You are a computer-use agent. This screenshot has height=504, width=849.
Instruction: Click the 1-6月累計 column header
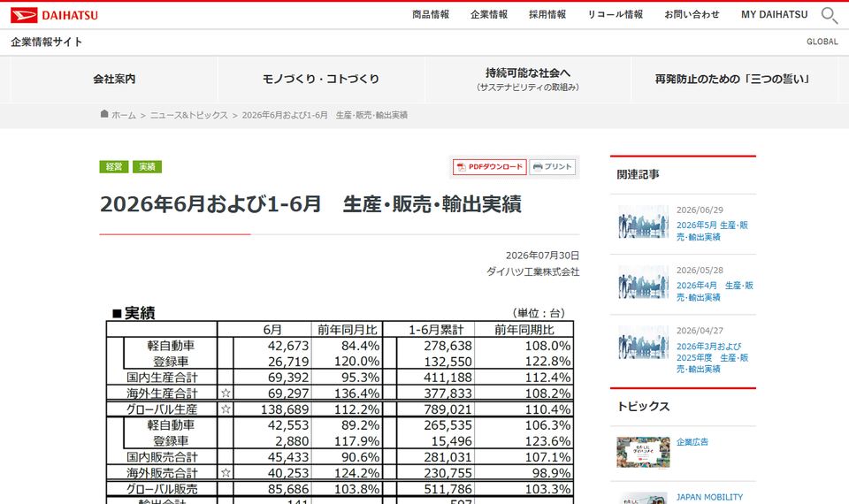pos(436,330)
